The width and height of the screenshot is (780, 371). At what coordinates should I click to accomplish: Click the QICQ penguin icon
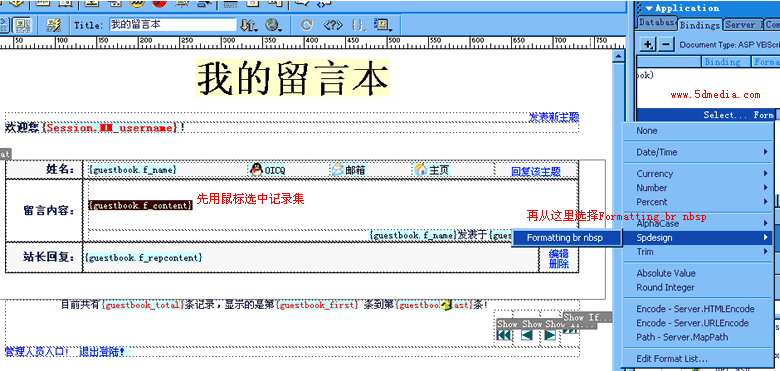coord(256,170)
